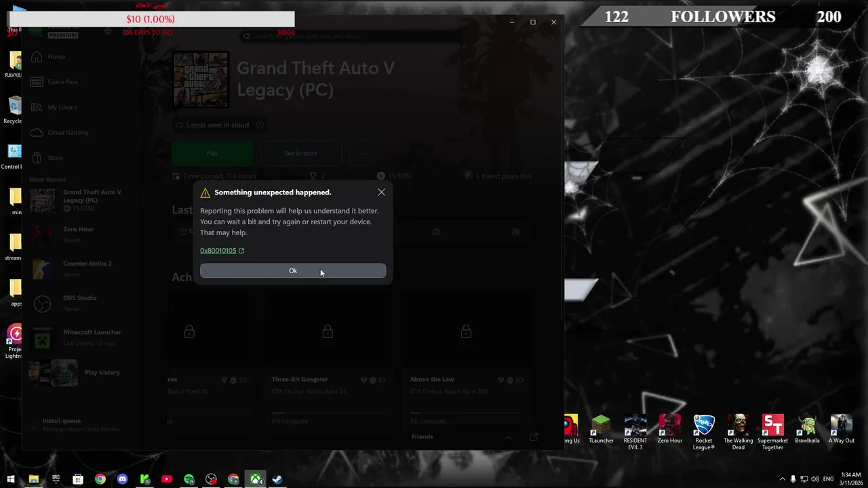Click the microphone tray icon
The width and height of the screenshot is (868, 488).
coord(793,479)
